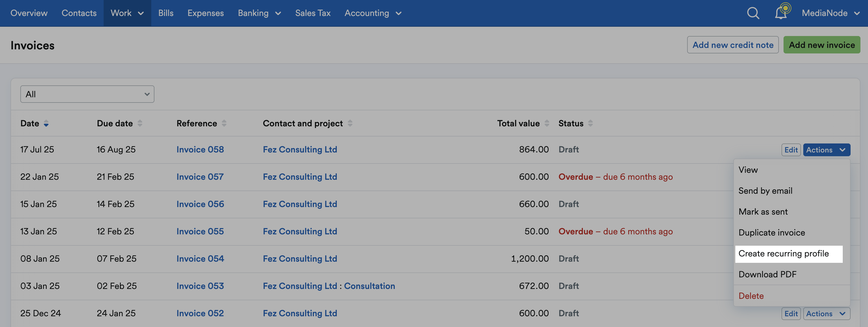The width and height of the screenshot is (868, 327).
Task: Go to the Contacts tab
Action: pyautogui.click(x=79, y=13)
